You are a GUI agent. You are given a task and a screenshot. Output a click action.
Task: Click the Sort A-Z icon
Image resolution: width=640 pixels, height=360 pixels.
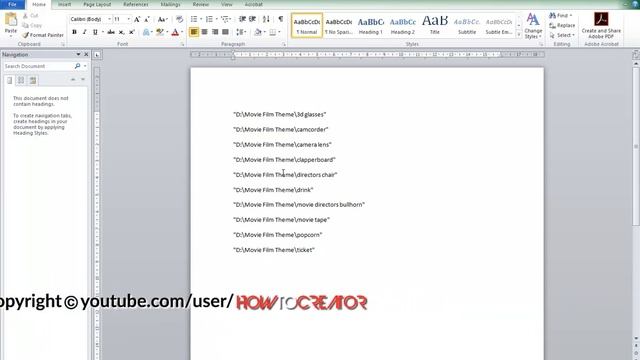[x=266, y=19]
